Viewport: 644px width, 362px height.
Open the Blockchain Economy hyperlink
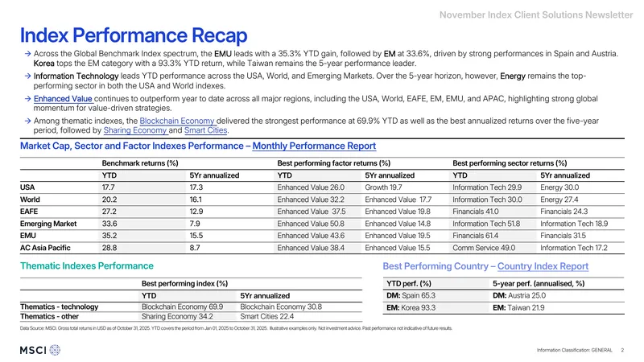click(177, 121)
